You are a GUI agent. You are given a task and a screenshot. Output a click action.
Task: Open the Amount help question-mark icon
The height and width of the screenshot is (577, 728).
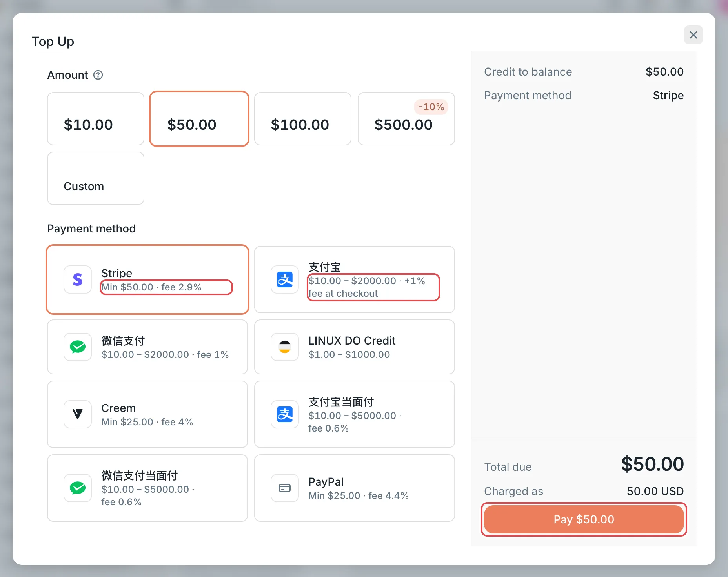98,75
